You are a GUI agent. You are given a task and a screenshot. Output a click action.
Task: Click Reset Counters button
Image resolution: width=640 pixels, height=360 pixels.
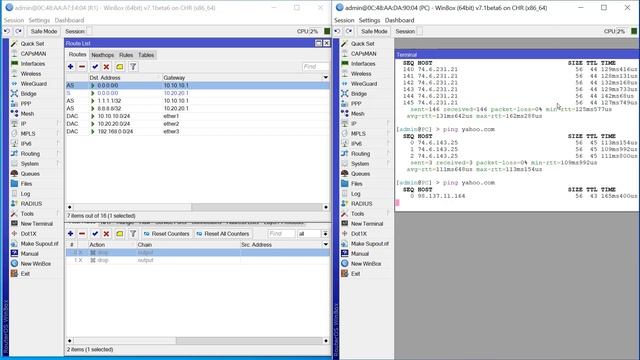[x=167, y=233]
